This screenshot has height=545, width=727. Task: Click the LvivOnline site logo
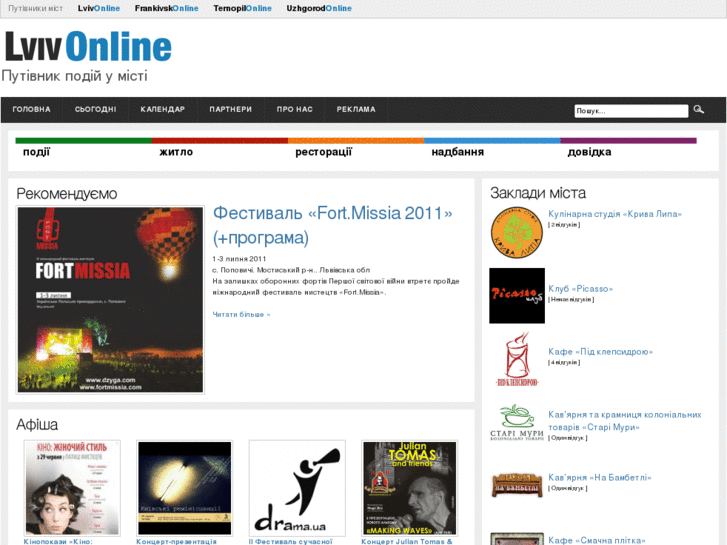click(x=88, y=46)
